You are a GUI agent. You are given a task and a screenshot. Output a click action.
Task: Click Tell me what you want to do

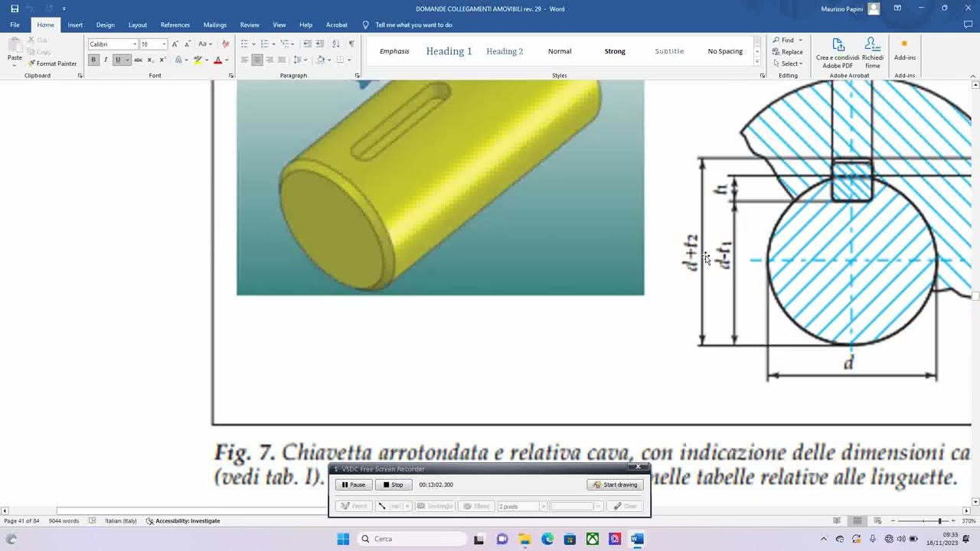(413, 24)
